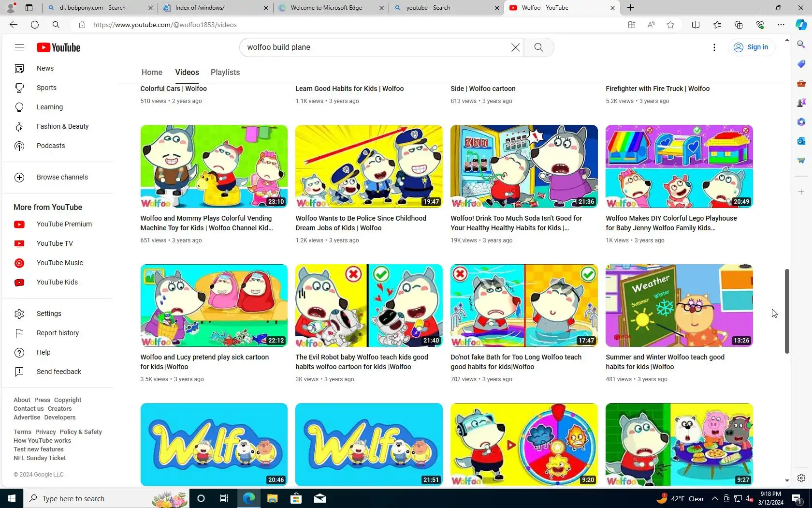Open the Colorful Vending Machine video thumbnail

pyautogui.click(x=214, y=166)
